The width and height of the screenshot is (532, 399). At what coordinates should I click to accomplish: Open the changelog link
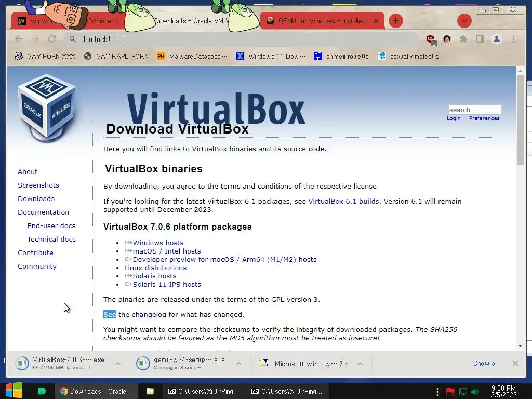point(149,314)
